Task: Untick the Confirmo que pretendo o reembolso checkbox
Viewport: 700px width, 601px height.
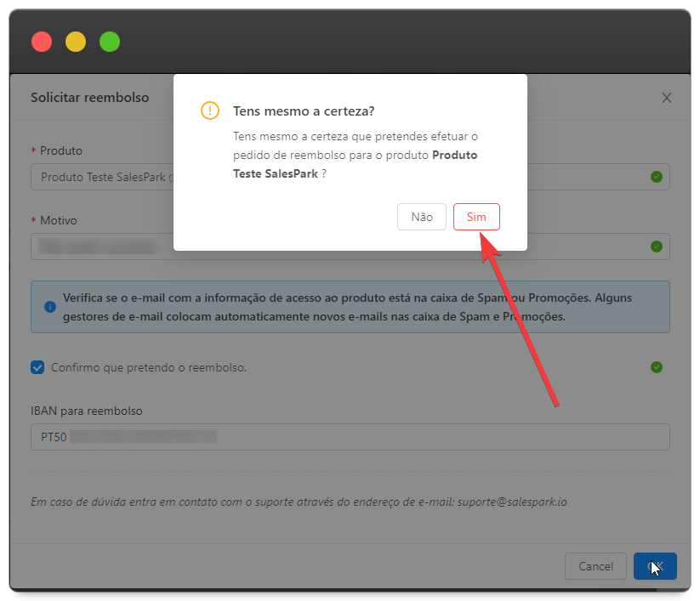Action: (37, 367)
